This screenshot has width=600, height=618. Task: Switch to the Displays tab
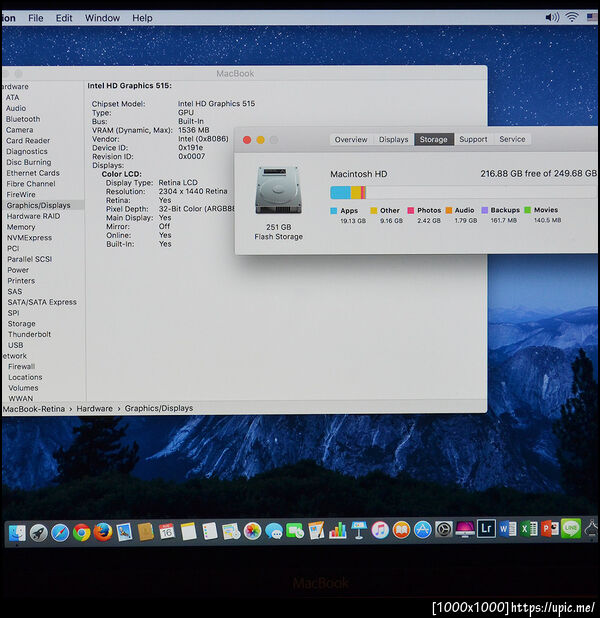click(393, 140)
